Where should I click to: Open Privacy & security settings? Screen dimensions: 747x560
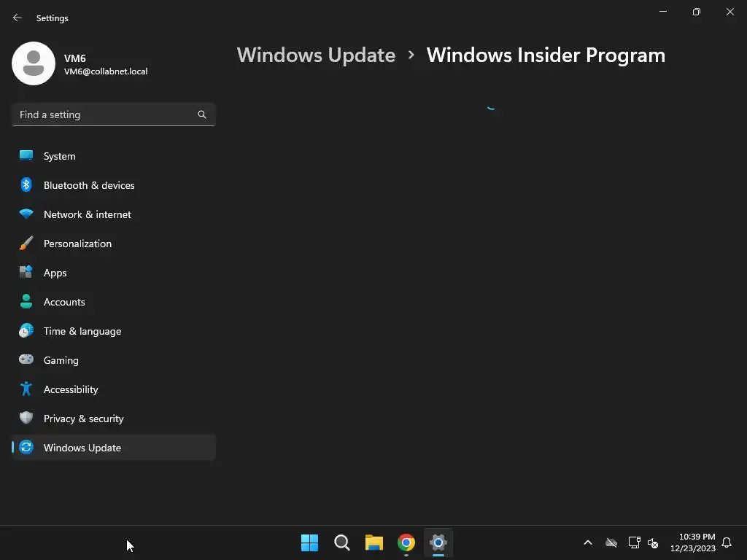click(x=113, y=419)
